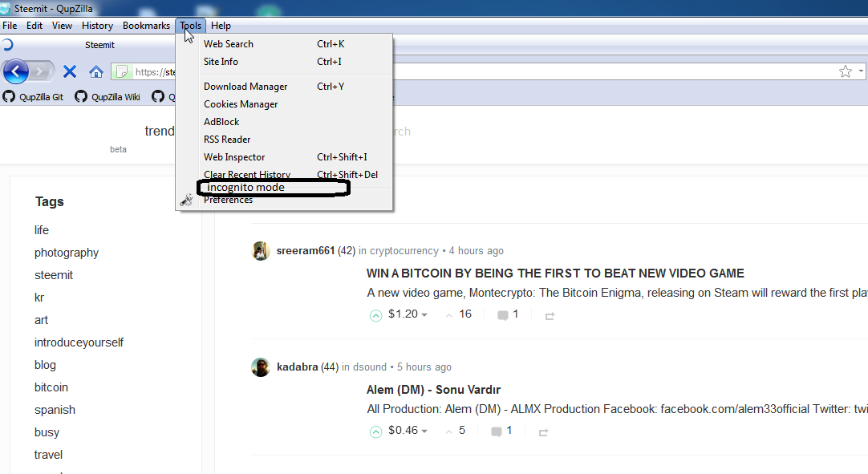
Task: Open the bitcoin tag
Action: tap(51, 387)
